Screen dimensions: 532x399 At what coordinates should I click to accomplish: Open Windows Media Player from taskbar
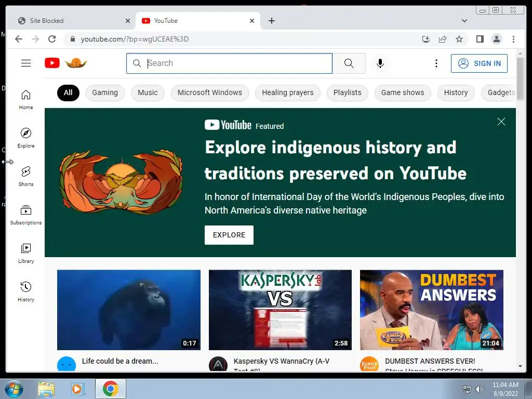77,389
